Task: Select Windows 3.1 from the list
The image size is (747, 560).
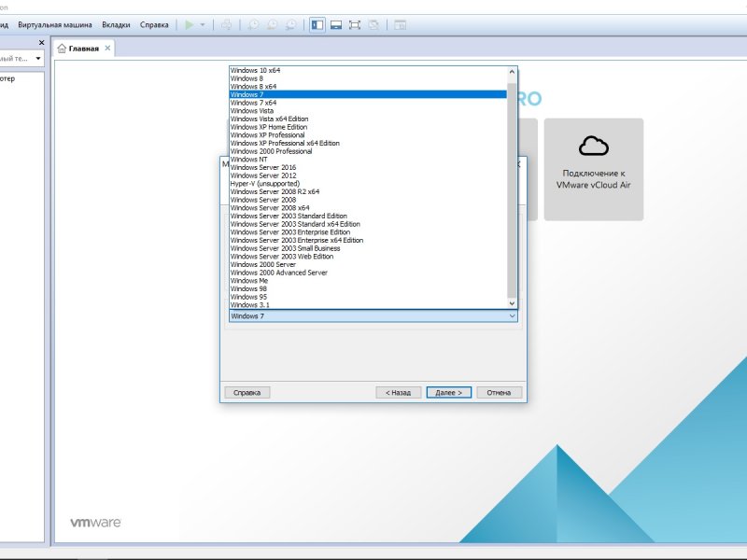Action: coord(368,305)
